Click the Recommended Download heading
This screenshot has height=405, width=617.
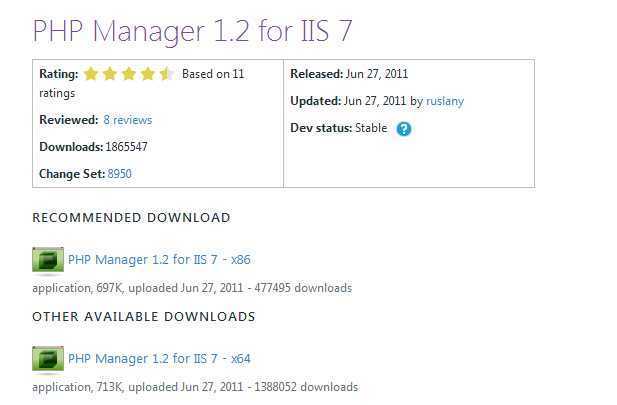(131, 217)
